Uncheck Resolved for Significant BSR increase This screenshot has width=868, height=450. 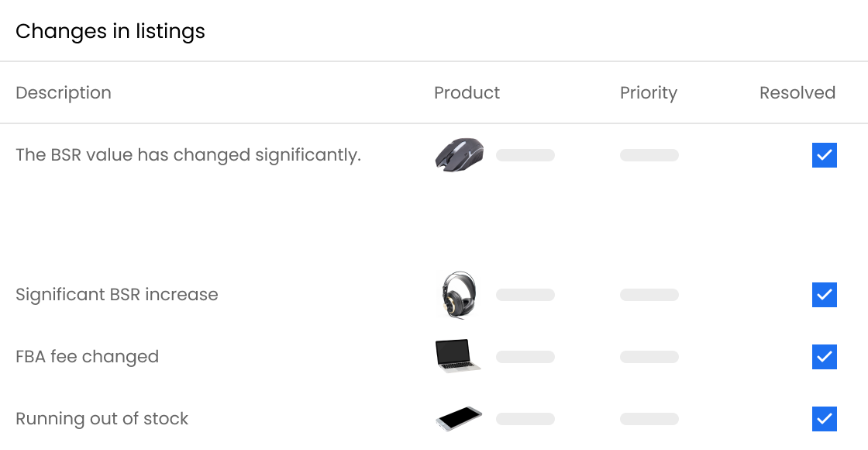[x=824, y=295]
